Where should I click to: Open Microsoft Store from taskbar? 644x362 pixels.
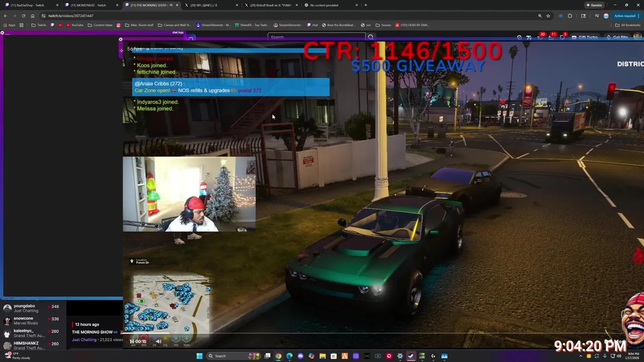tap(334, 356)
